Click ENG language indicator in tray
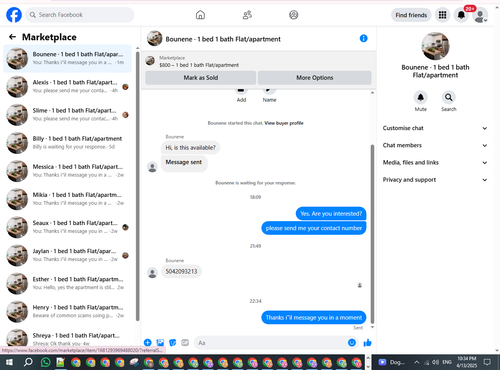The image size is (500, 370). coord(447,362)
